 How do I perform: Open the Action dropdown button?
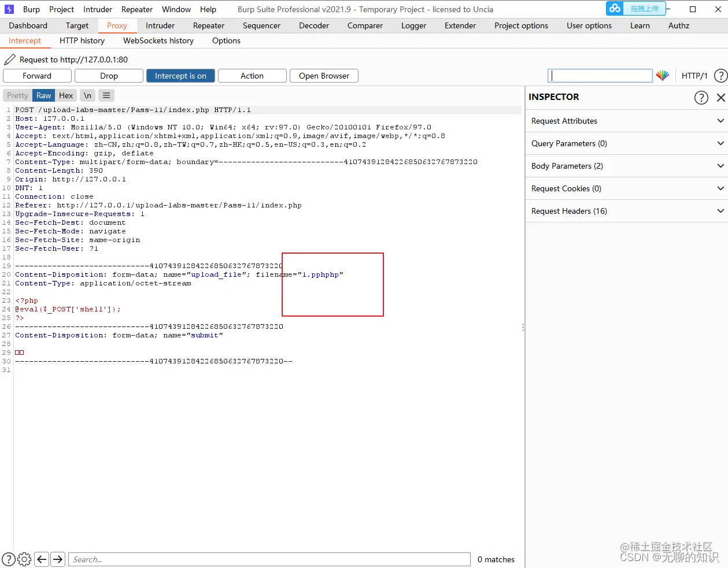click(x=252, y=76)
